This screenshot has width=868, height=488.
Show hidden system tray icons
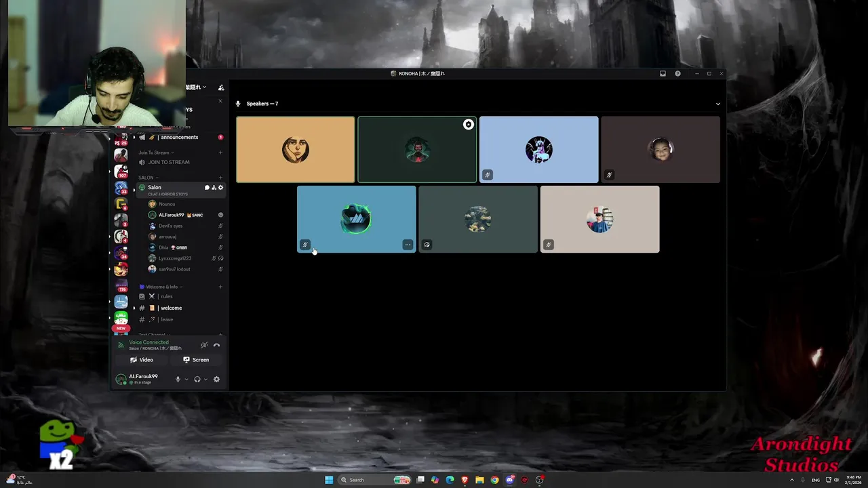coord(791,480)
